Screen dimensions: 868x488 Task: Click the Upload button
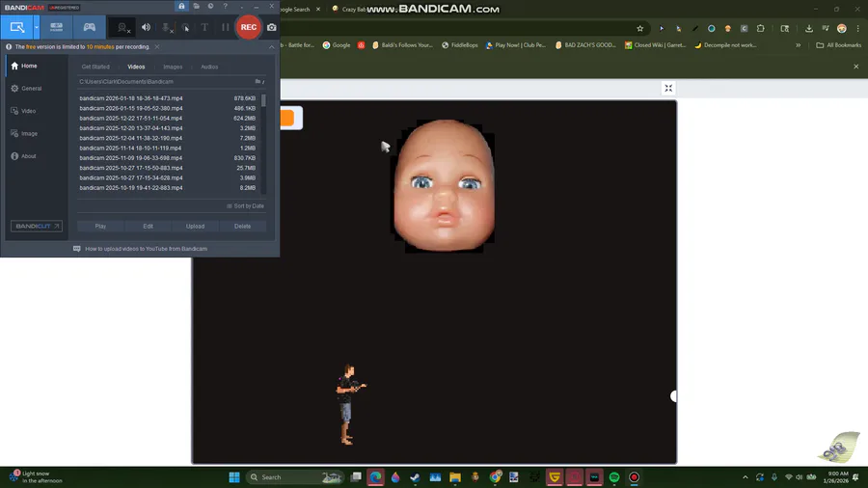(195, 227)
